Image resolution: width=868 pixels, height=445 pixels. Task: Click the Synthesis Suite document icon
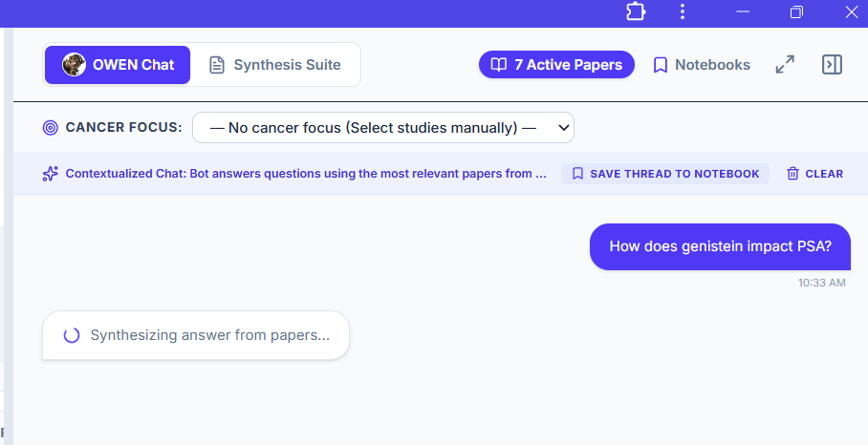pyautogui.click(x=216, y=65)
